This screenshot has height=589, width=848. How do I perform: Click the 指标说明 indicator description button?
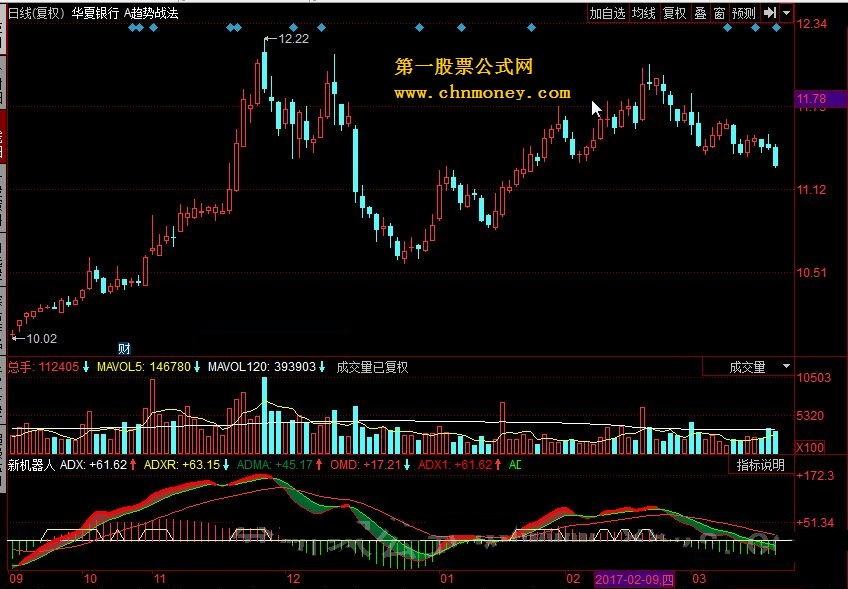click(x=760, y=465)
